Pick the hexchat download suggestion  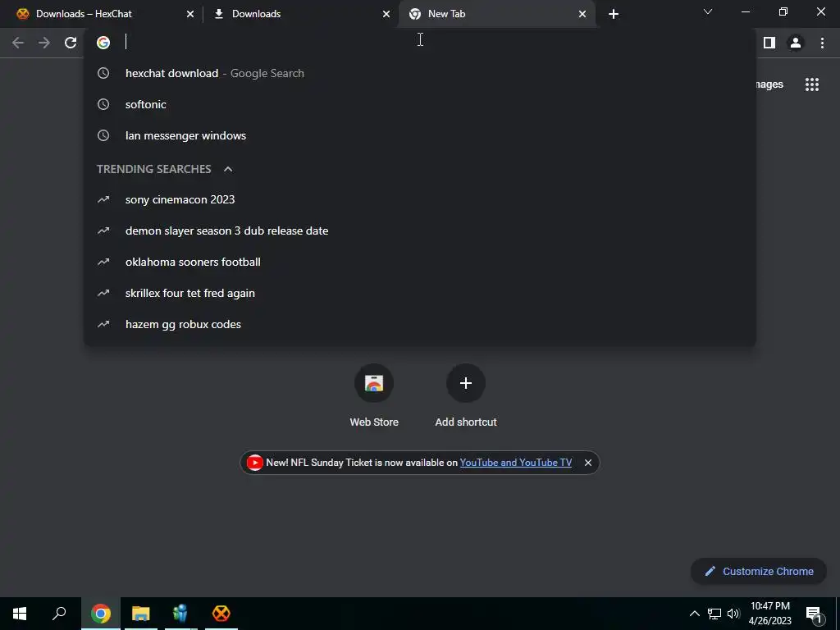click(x=419, y=73)
